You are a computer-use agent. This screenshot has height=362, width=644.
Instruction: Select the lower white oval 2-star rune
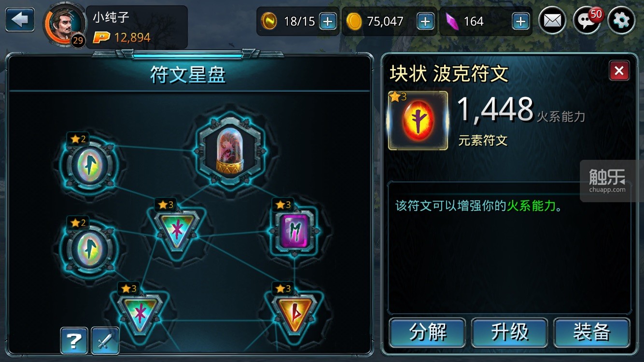coord(91,248)
